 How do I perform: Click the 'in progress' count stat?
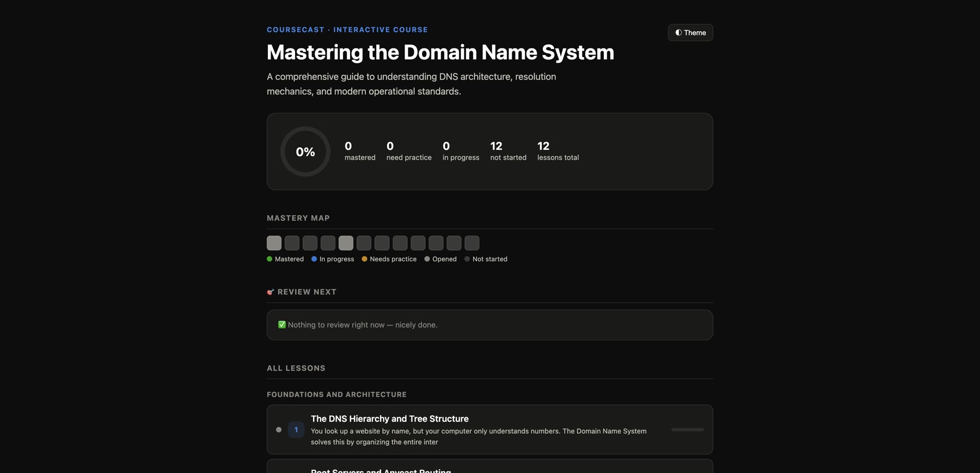pyautogui.click(x=461, y=151)
